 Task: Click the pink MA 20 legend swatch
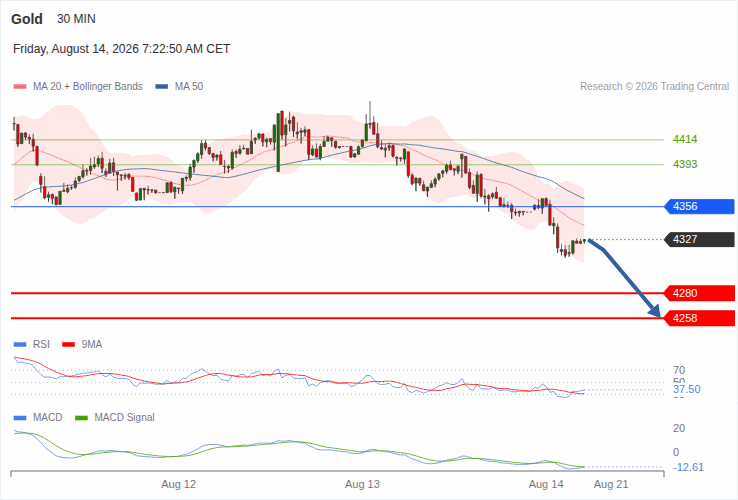20,87
